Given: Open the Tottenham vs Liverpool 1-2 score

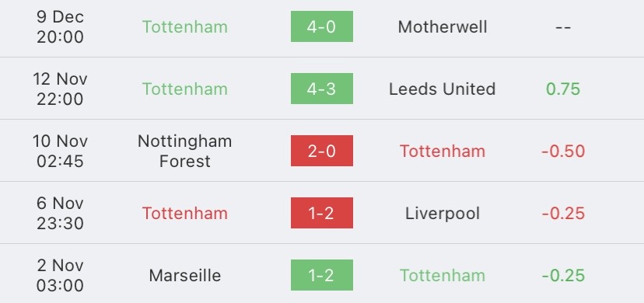Looking at the screenshot, I should click(321, 213).
